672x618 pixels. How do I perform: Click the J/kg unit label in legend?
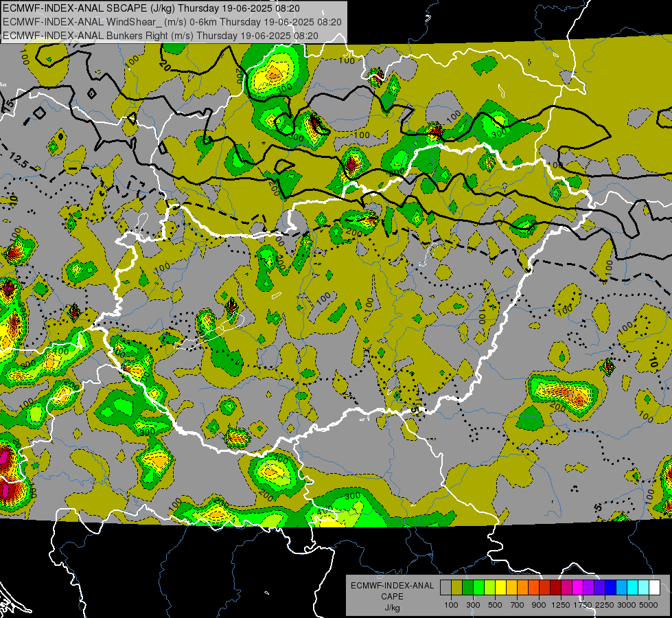pos(393,608)
